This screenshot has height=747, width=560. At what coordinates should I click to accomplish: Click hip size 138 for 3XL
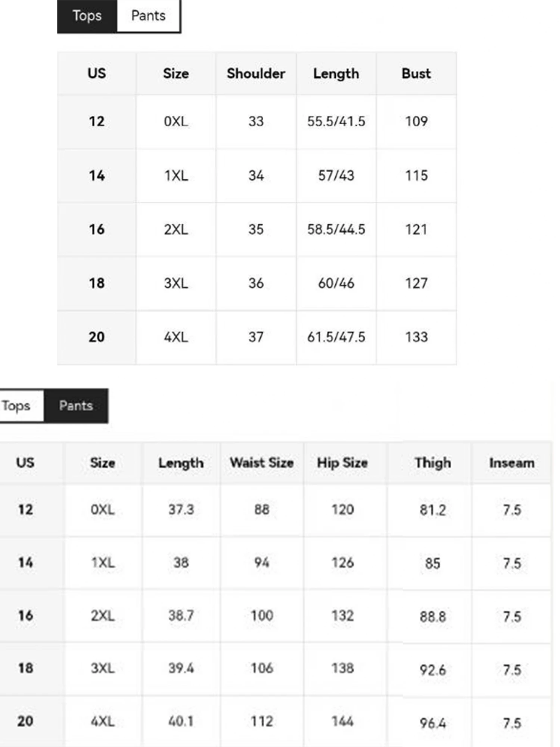pyautogui.click(x=342, y=668)
